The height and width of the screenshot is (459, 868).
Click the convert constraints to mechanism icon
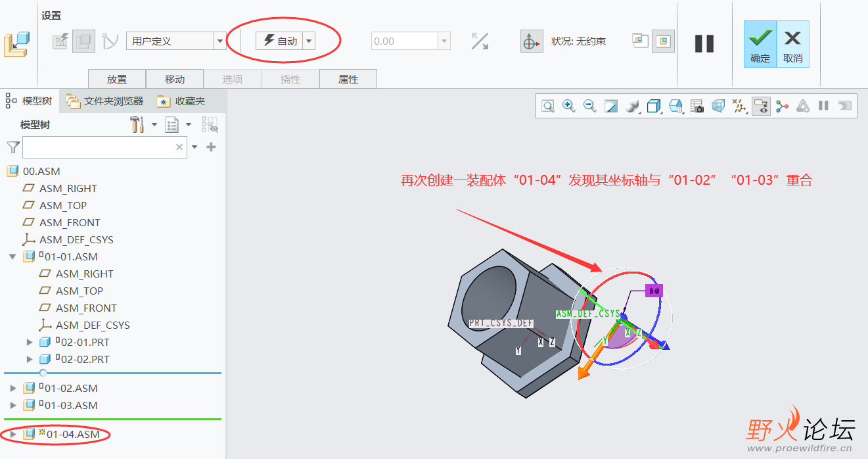click(110, 41)
